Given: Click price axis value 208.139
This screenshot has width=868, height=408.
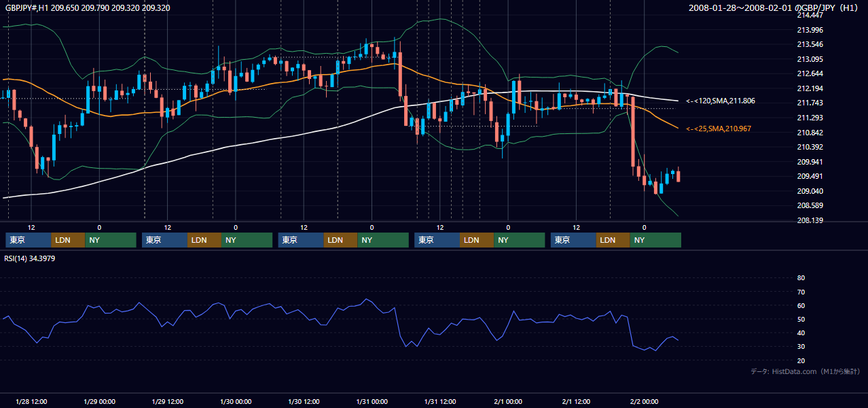Looking at the screenshot, I should pyautogui.click(x=810, y=220).
